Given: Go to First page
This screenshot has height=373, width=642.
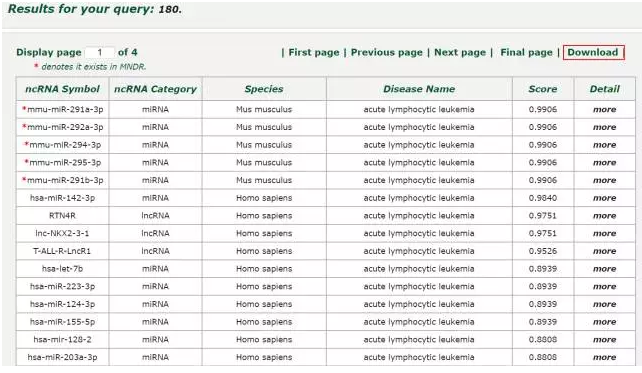Looking at the screenshot, I should [314, 52].
